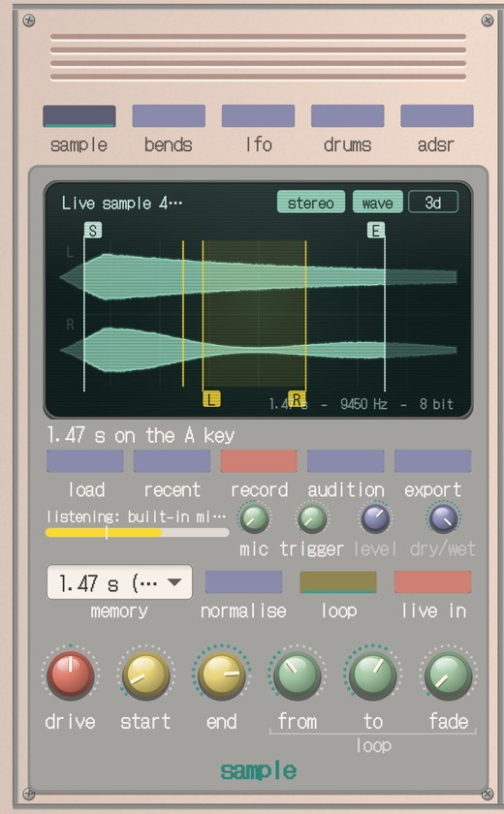Select the yellow L loop marker
The height and width of the screenshot is (814, 504).
coord(210,399)
